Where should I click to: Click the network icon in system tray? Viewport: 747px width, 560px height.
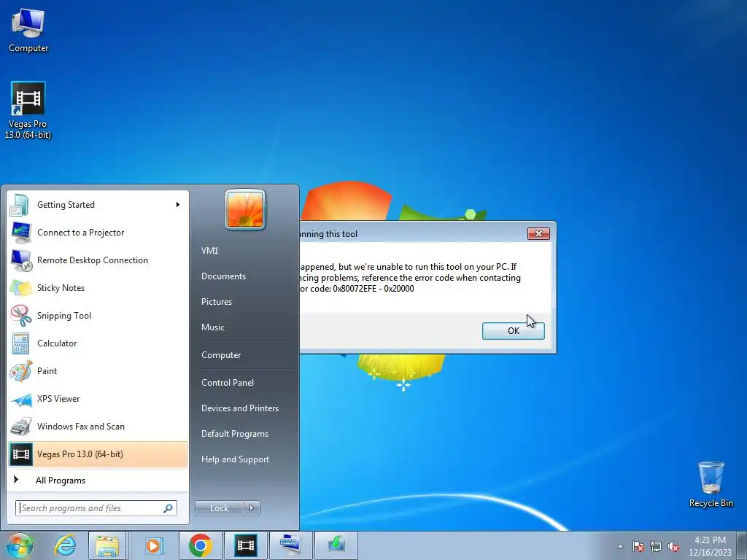point(656,546)
